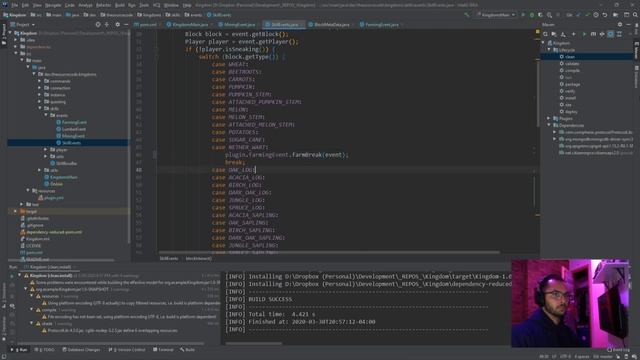
Task: Select the Maven 'install' lifecycle goal
Action: point(570,98)
